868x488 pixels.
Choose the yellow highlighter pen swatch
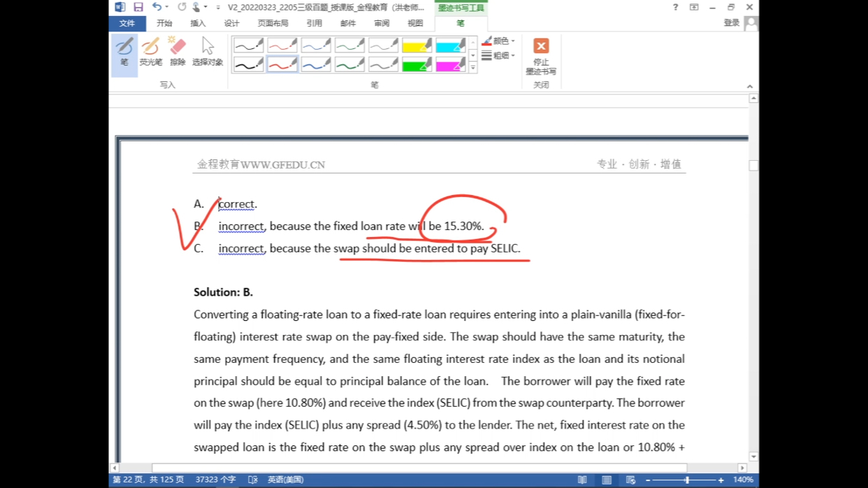pyautogui.click(x=417, y=46)
